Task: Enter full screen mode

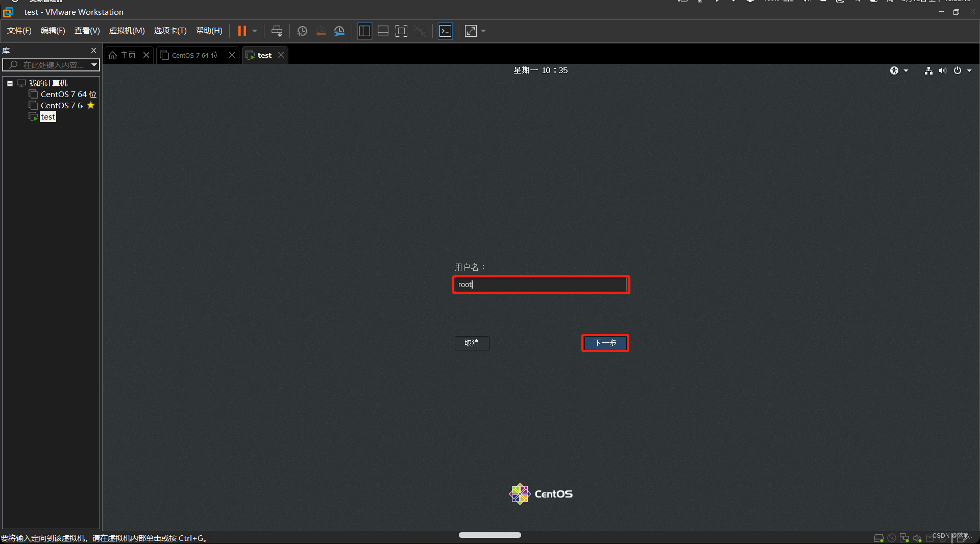Action: click(401, 31)
